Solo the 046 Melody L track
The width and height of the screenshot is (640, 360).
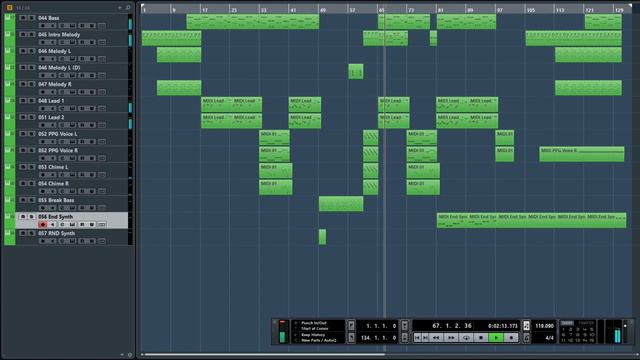coord(31,51)
